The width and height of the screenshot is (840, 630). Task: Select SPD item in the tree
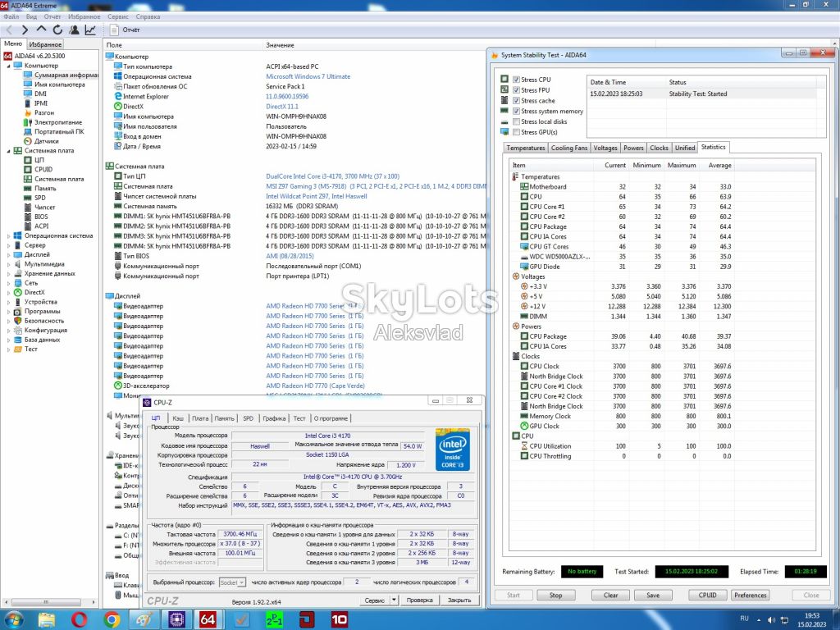pyautogui.click(x=40, y=198)
